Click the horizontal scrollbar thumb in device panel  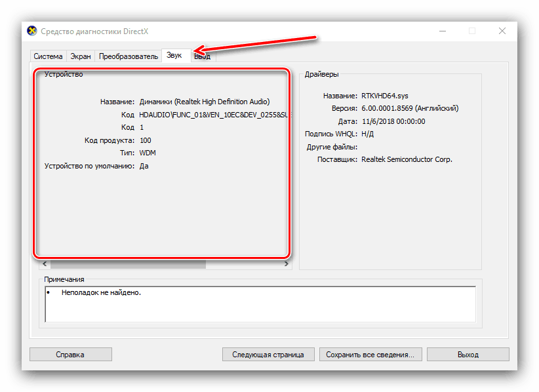click(x=128, y=264)
